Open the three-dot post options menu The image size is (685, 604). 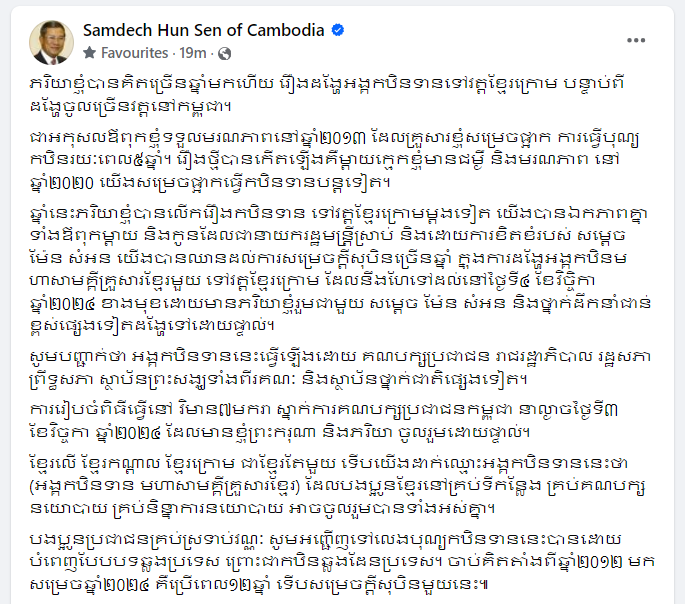[636, 40]
